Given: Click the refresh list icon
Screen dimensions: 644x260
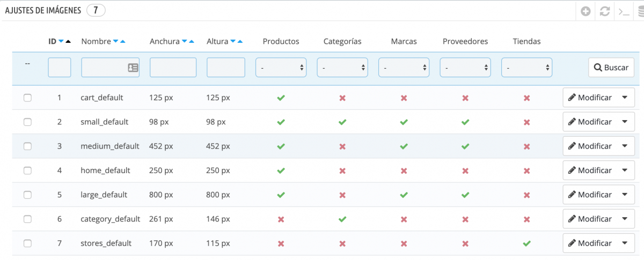Looking at the screenshot, I should pos(605,11).
